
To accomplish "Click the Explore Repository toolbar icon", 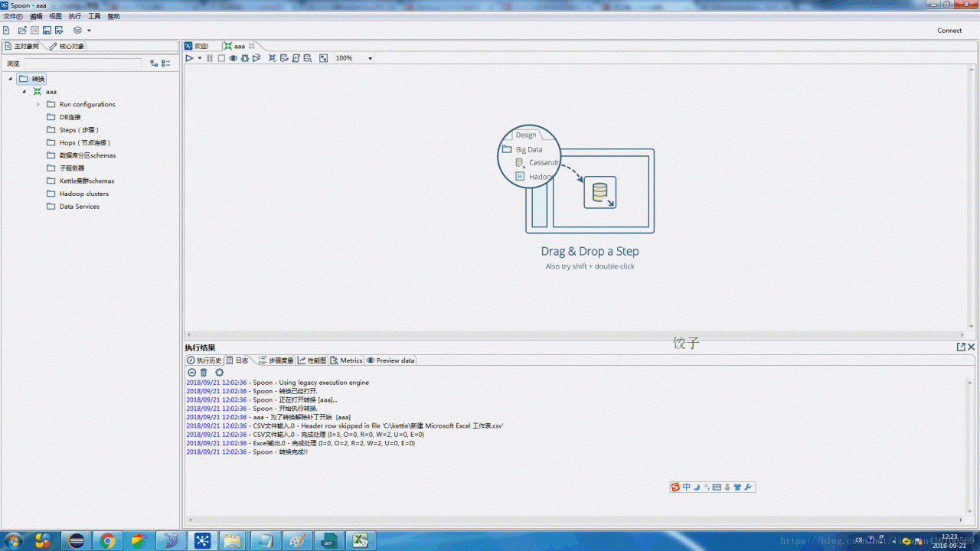I will click(x=34, y=31).
